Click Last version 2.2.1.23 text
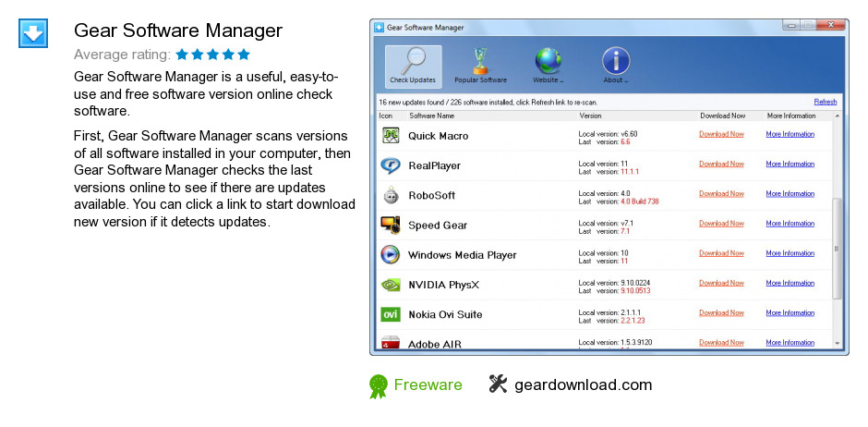 (611, 321)
